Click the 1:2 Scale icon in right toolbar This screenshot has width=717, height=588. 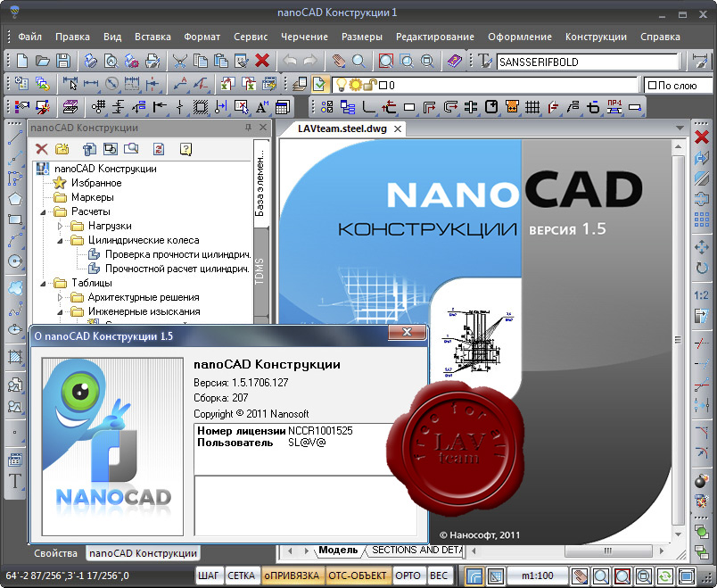tap(702, 295)
